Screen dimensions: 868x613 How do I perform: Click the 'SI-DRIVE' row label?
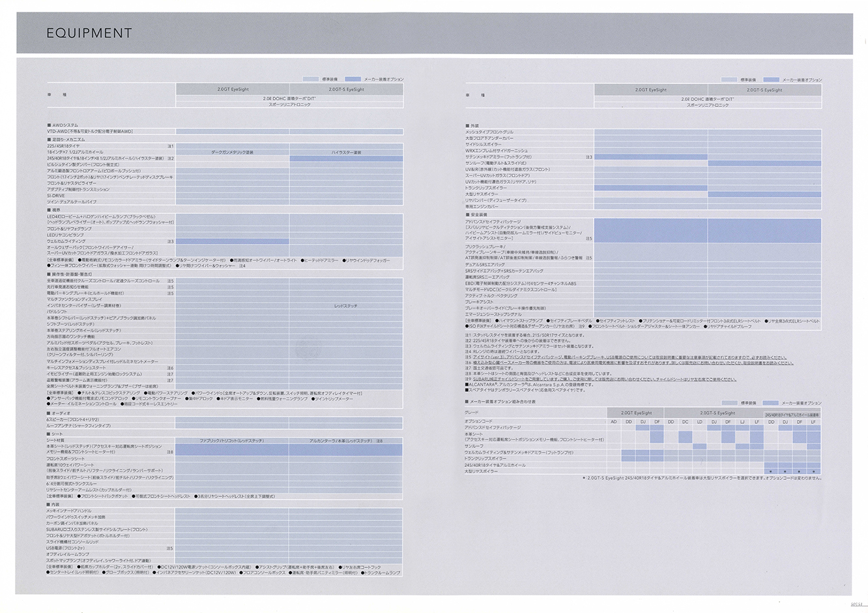[56, 195]
